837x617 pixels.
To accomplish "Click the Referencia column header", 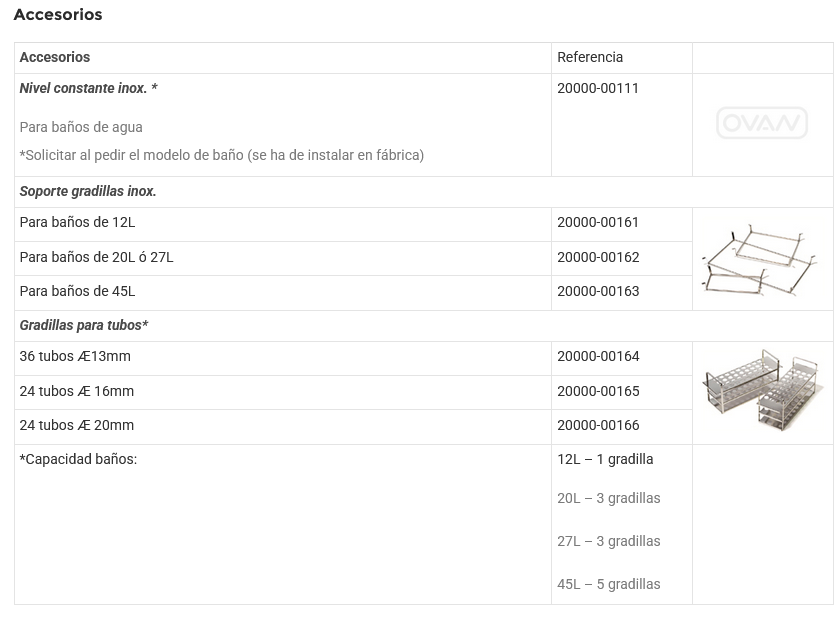I will pyautogui.click(x=590, y=57).
